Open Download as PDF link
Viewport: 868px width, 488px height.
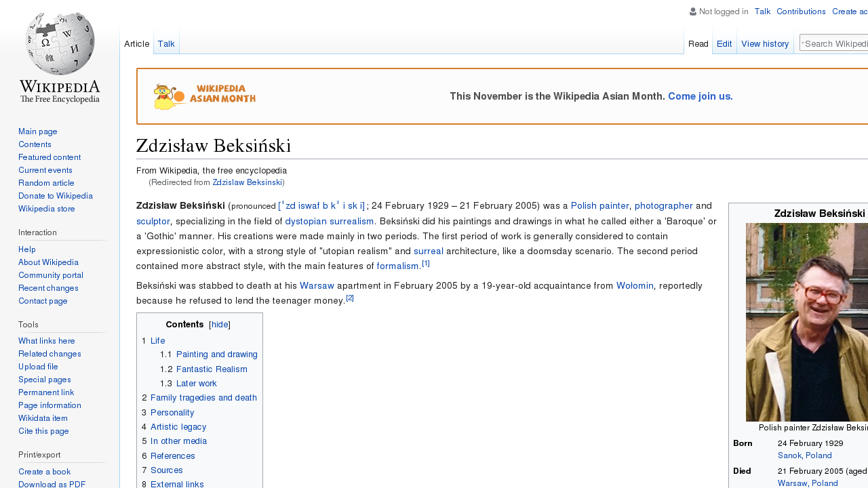pyautogui.click(x=52, y=484)
